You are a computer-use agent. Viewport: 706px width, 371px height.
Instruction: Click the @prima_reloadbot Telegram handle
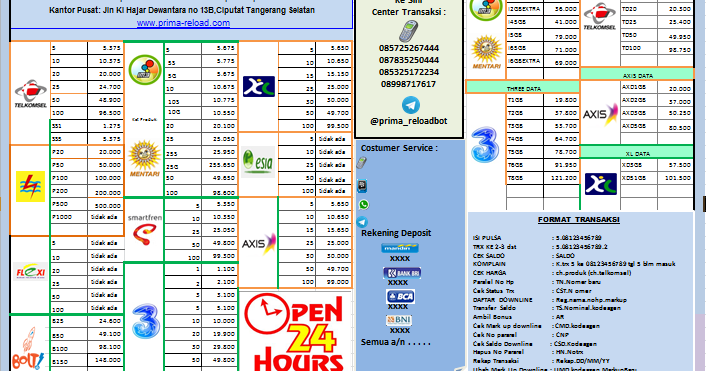[409, 121]
